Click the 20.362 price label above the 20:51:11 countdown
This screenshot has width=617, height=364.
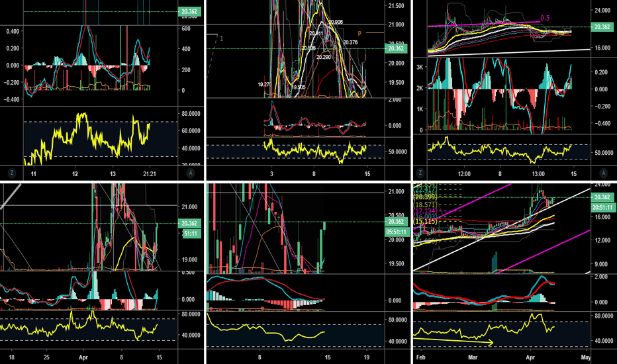602,197
